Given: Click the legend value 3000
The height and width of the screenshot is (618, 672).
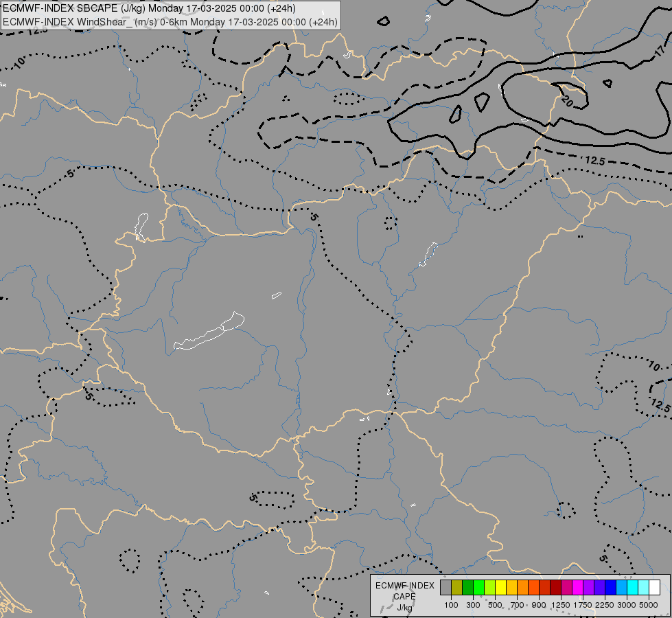Looking at the screenshot, I should click(627, 605).
